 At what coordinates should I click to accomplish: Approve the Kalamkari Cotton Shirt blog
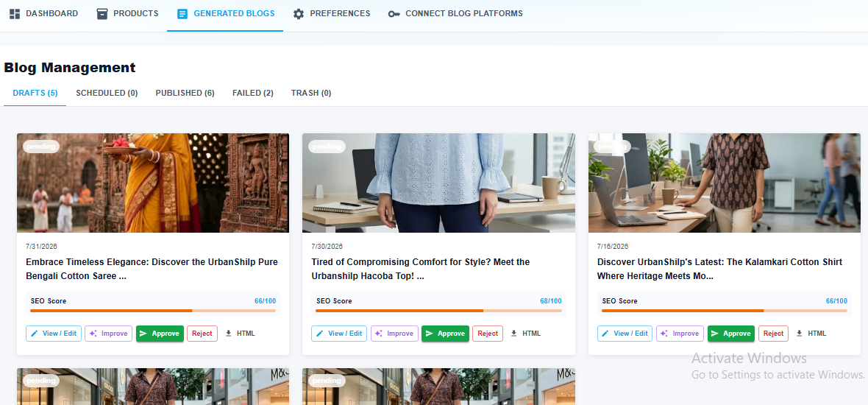pos(731,334)
